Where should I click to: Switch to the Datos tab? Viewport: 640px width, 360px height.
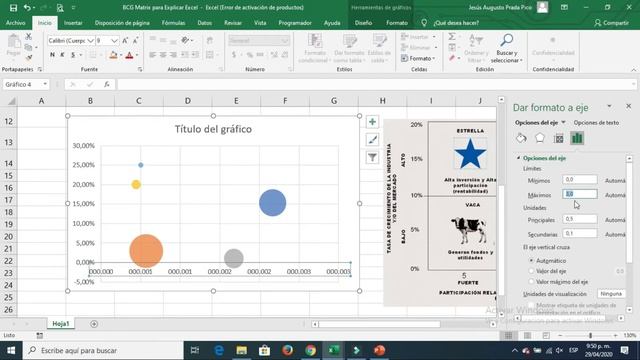[204, 23]
